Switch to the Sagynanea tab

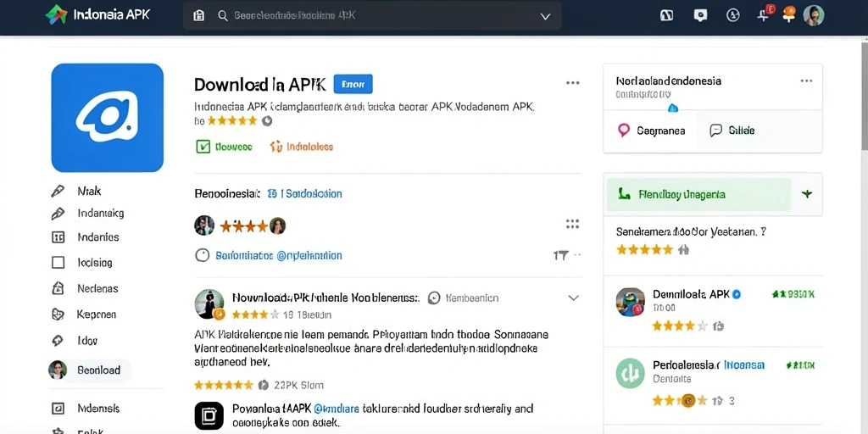pyautogui.click(x=651, y=131)
